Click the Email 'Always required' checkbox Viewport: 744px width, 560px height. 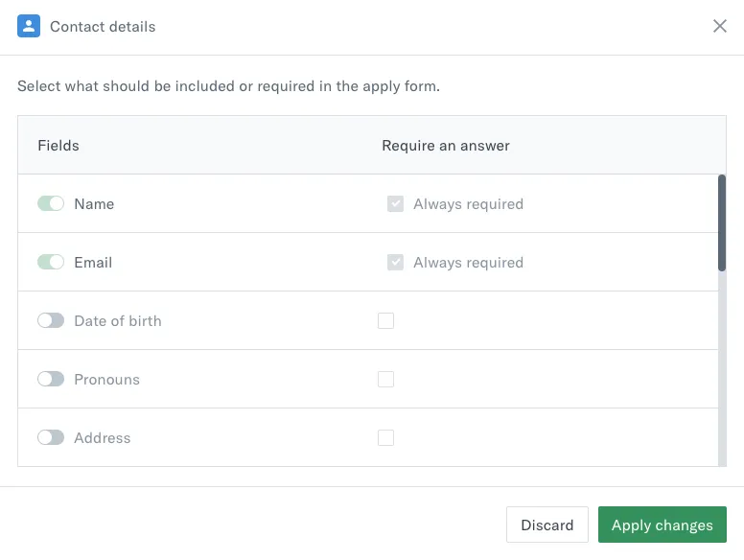point(395,262)
